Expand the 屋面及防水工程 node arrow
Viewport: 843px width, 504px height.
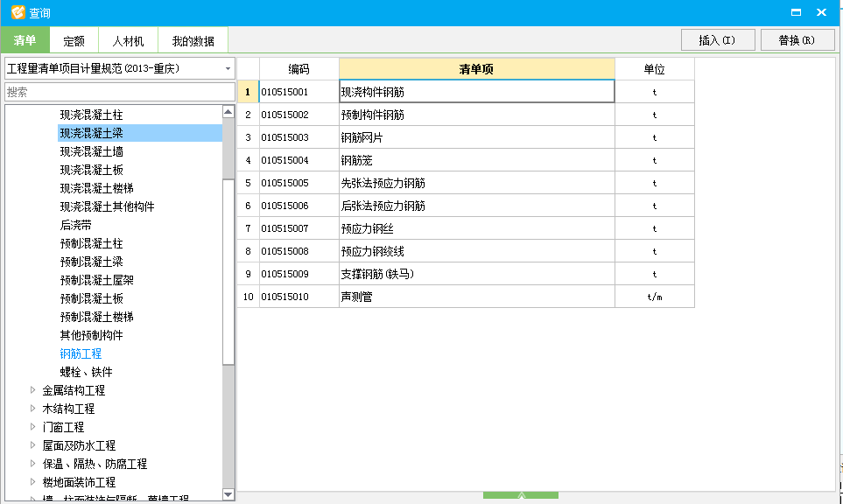point(32,444)
